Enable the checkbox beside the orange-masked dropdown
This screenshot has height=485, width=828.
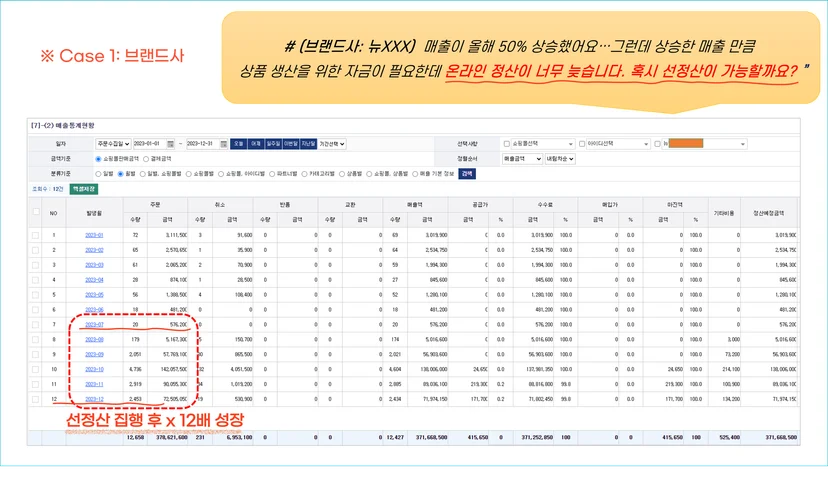(657, 144)
